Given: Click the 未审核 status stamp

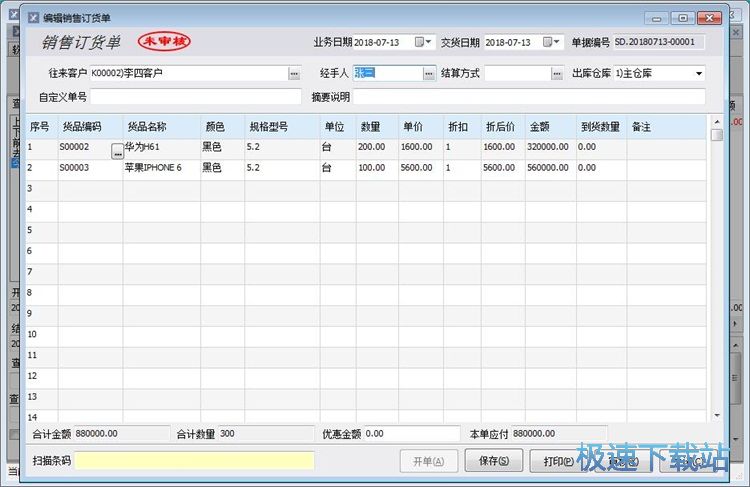Looking at the screenshot, I should pyautogui.click(x=164, y=42).
